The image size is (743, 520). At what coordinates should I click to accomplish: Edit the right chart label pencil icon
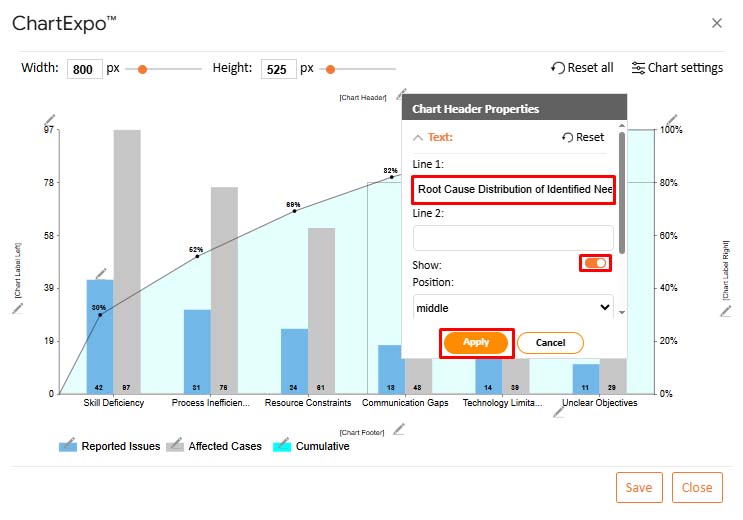pyautogui.click(x=726, y=311)
